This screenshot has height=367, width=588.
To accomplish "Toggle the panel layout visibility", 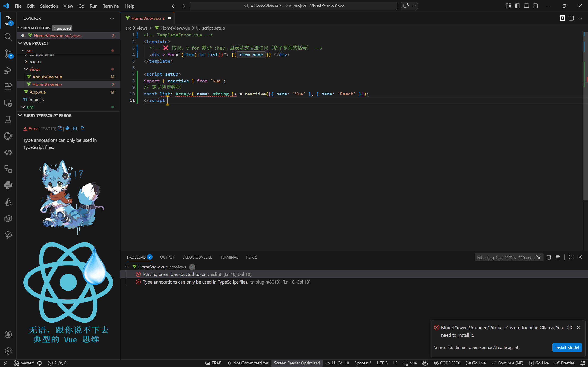I will click(526, 6).
